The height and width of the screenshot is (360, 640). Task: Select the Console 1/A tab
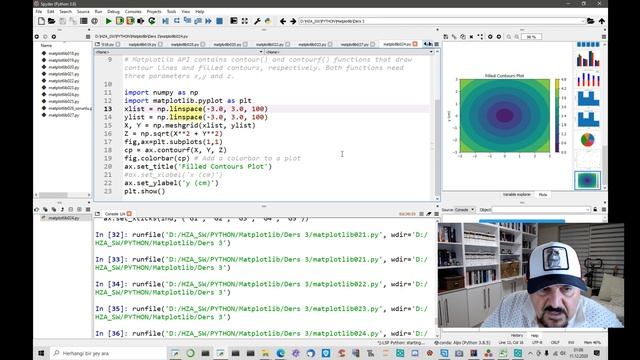point(115,213)
